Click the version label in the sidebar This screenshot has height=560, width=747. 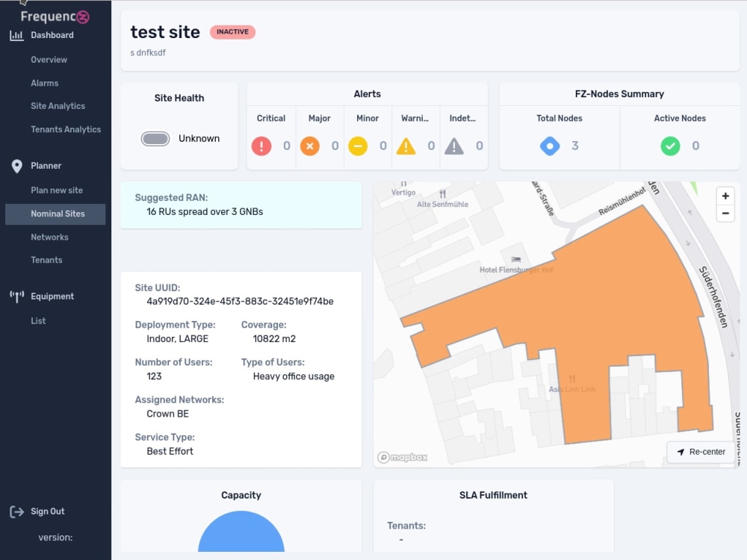click(x=55, y=538)
